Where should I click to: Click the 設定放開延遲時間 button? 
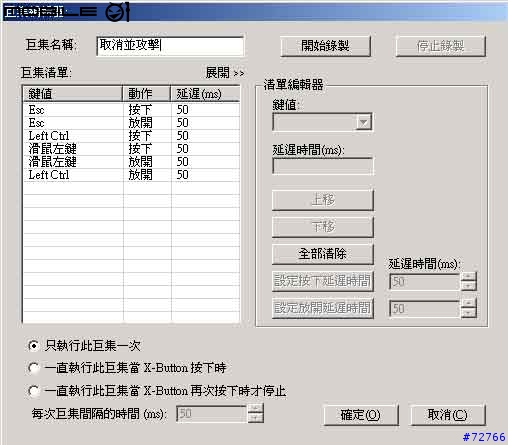(x=323, y=308)
